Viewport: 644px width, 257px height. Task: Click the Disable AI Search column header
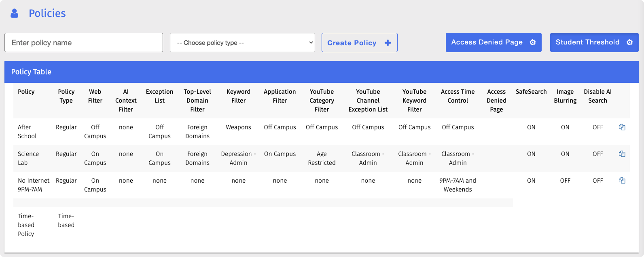(x=598, y=96)
